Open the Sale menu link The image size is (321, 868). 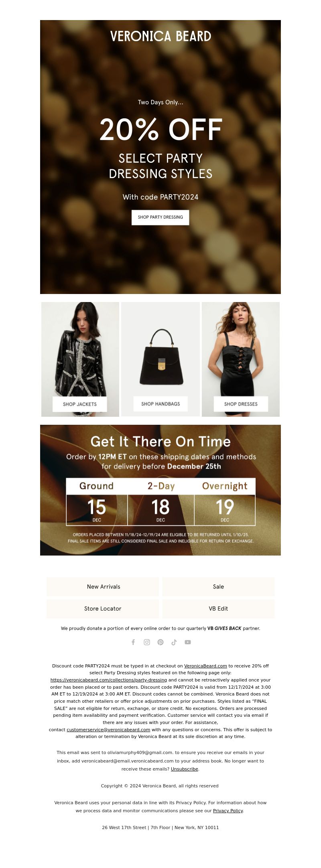[x=218, y=586]
